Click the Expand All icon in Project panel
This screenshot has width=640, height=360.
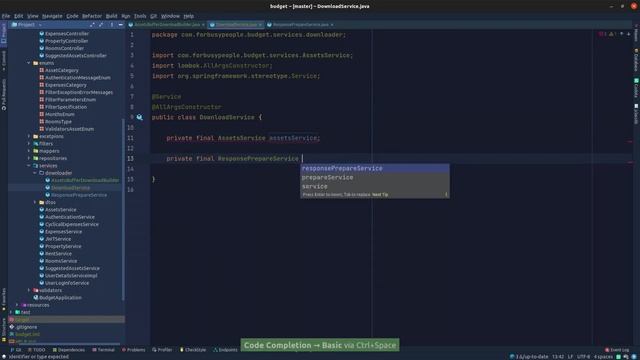click(92, 25)
